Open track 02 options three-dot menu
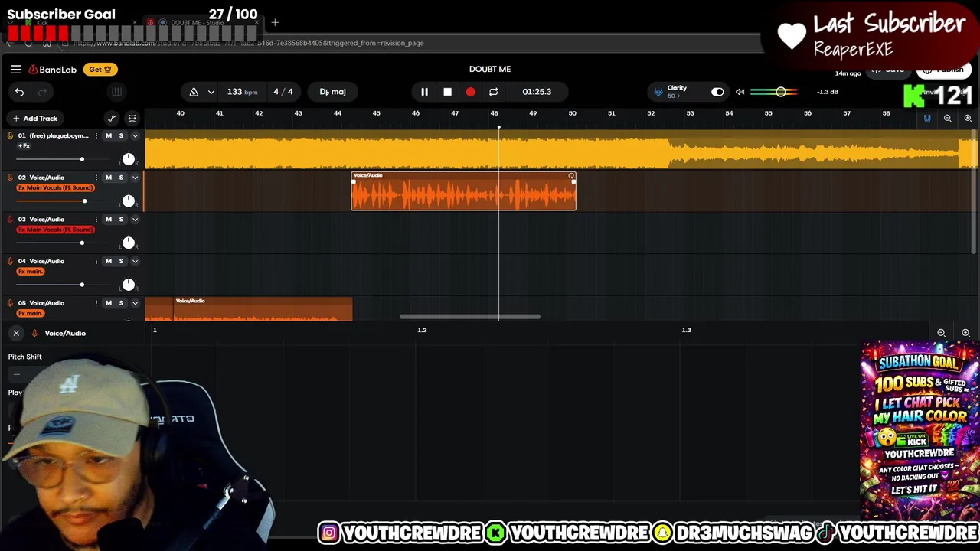The width and height of the screenshot is (980, 551). [96, 178]
